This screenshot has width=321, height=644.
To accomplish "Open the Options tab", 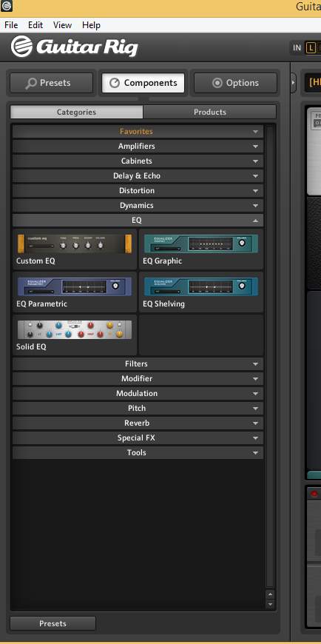I will tap(235, 83).
